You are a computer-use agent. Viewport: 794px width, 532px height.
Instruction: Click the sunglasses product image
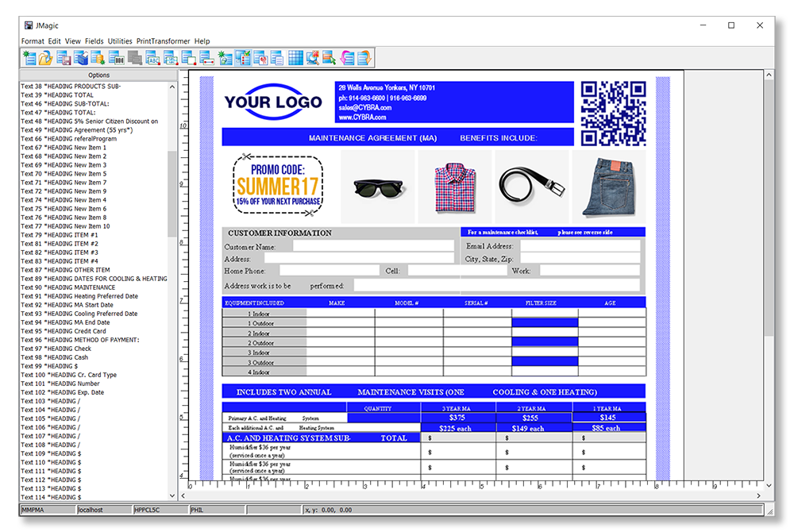pos(379,187)
